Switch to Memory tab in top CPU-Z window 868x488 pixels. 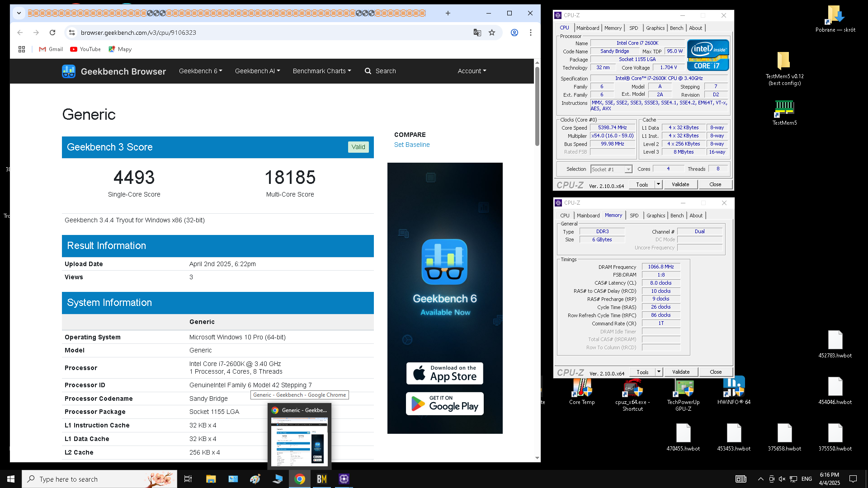(x=613, y=28)
